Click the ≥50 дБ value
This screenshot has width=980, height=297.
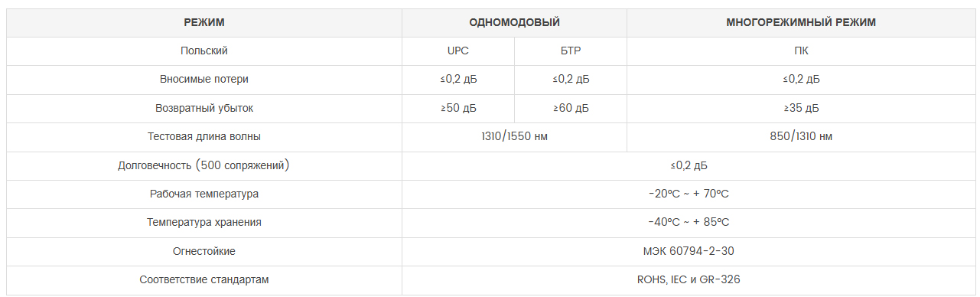pos(458,109)
